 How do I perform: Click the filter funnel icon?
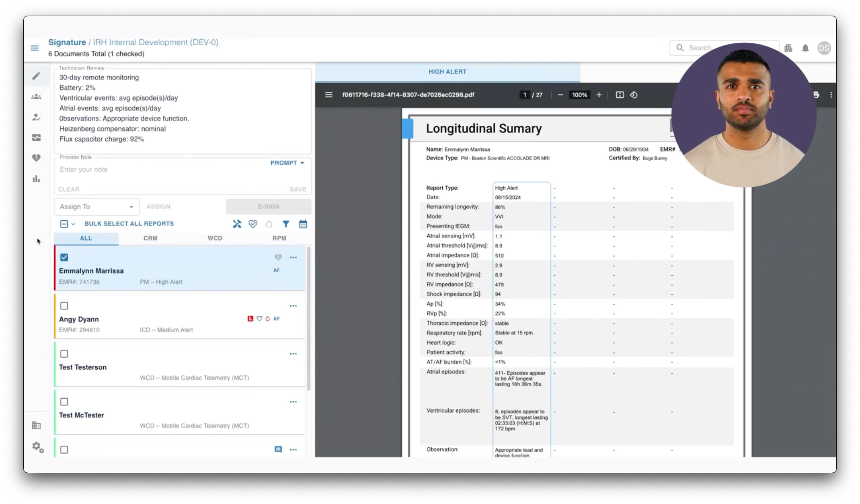point(286,224)
